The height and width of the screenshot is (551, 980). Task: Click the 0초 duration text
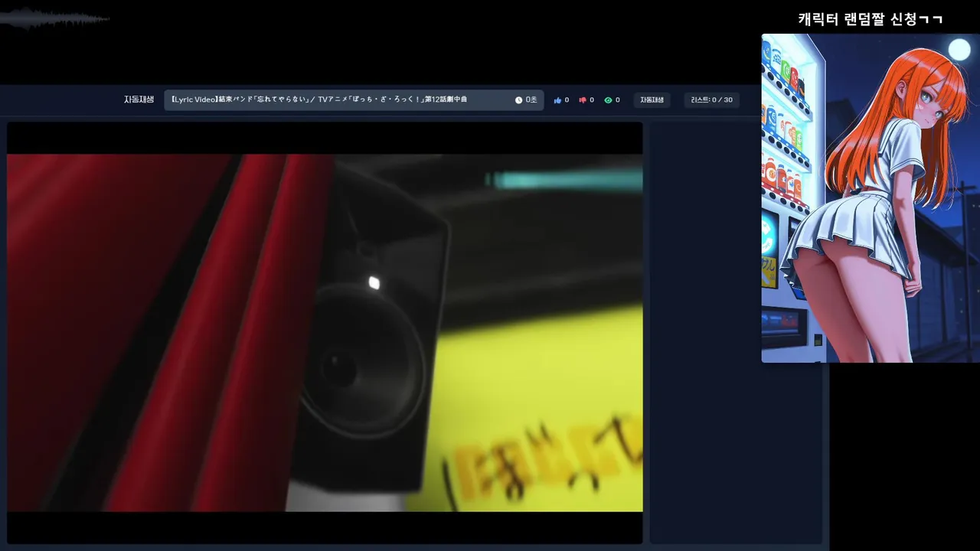point(531,100)
